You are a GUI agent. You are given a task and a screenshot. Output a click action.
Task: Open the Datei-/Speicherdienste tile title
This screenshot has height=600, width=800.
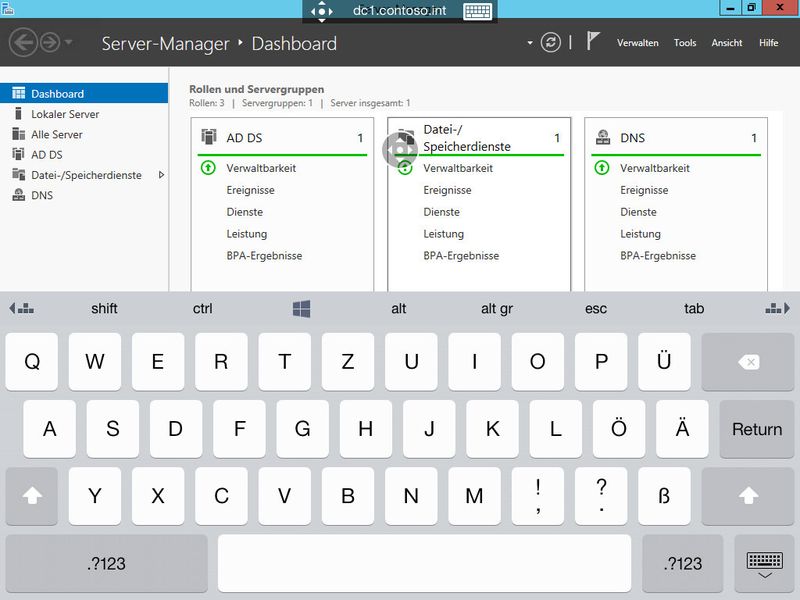click(x=467, y=138)
